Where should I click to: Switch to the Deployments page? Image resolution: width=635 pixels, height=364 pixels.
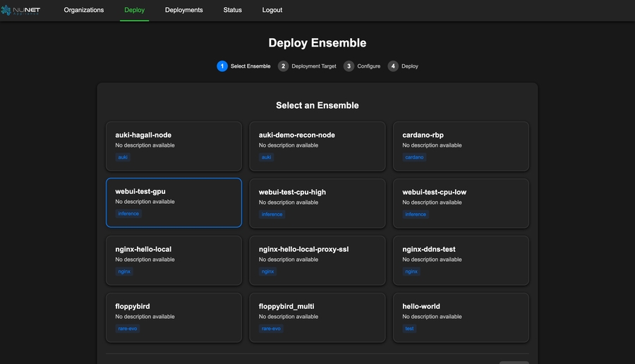(183, 10)
